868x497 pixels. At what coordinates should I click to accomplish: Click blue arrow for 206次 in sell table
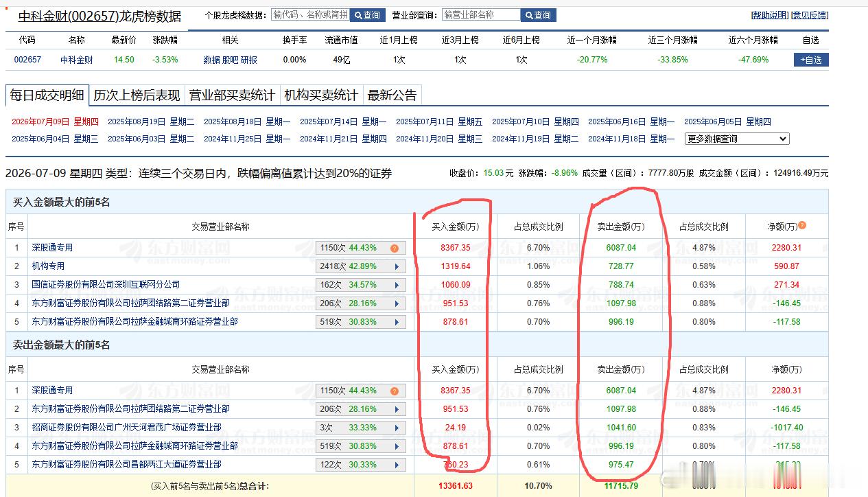(397, 409)
